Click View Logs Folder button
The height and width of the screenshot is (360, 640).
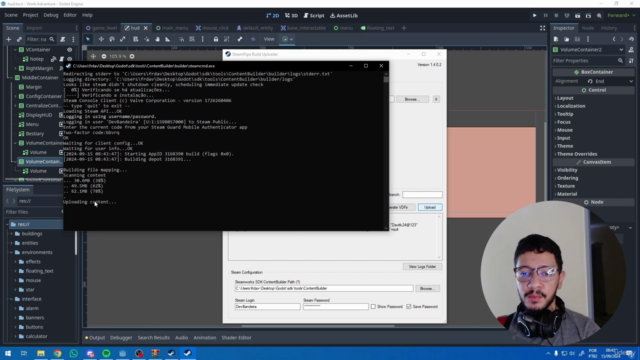click(422, 267)
